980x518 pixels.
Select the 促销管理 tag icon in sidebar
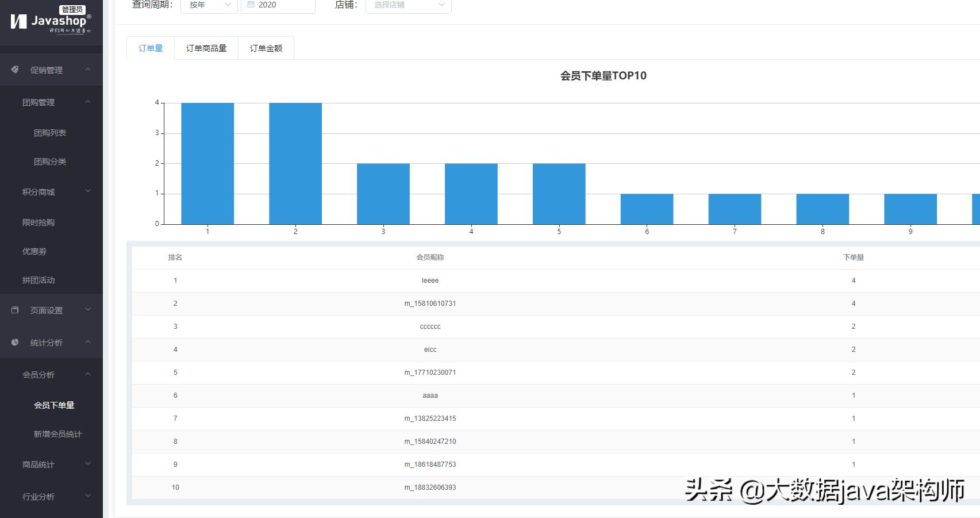14,70
